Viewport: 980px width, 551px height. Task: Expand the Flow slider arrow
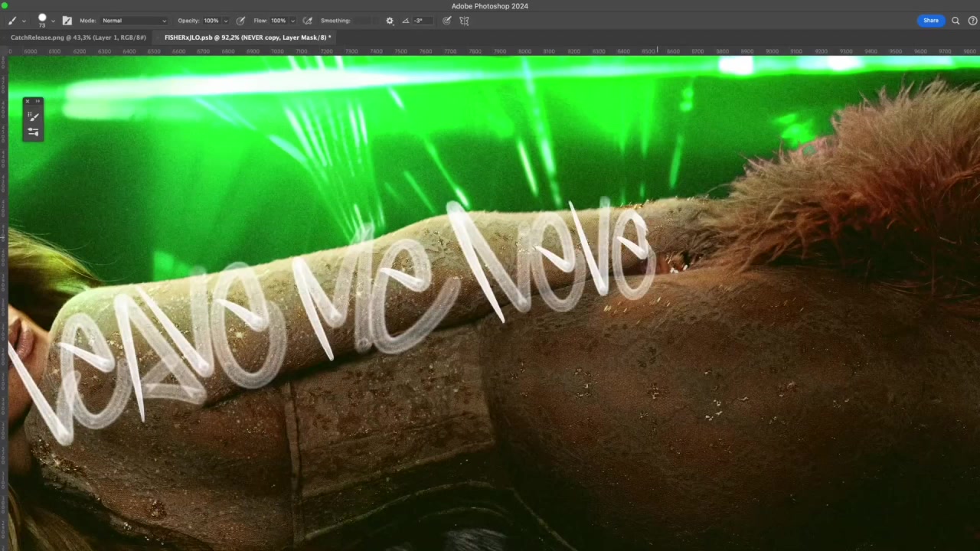[x=292, y=21]
